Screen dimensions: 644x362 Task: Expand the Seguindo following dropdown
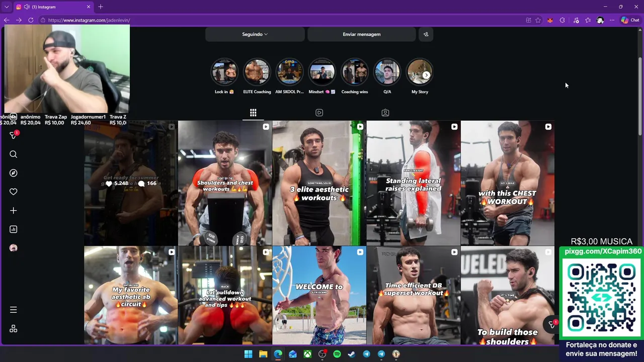click(x=255, y=34)
